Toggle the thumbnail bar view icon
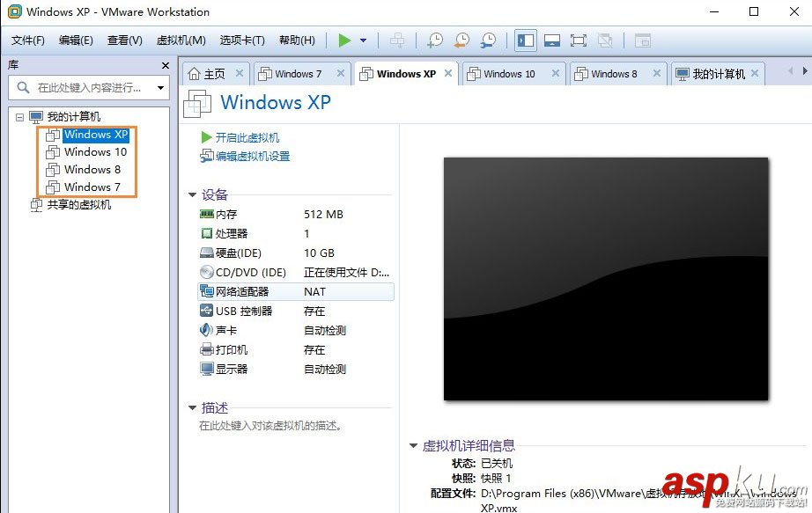Viewport: 812px width, 513px height. 552,40
